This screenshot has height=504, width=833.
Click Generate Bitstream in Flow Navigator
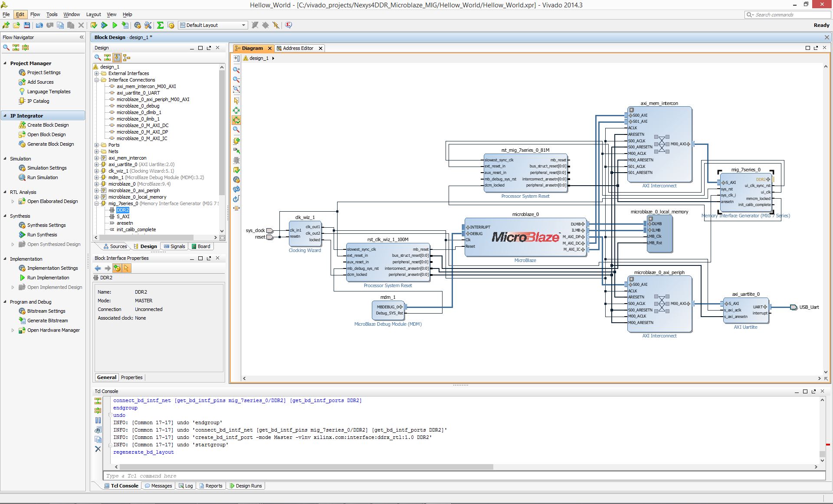pos(48,321)
